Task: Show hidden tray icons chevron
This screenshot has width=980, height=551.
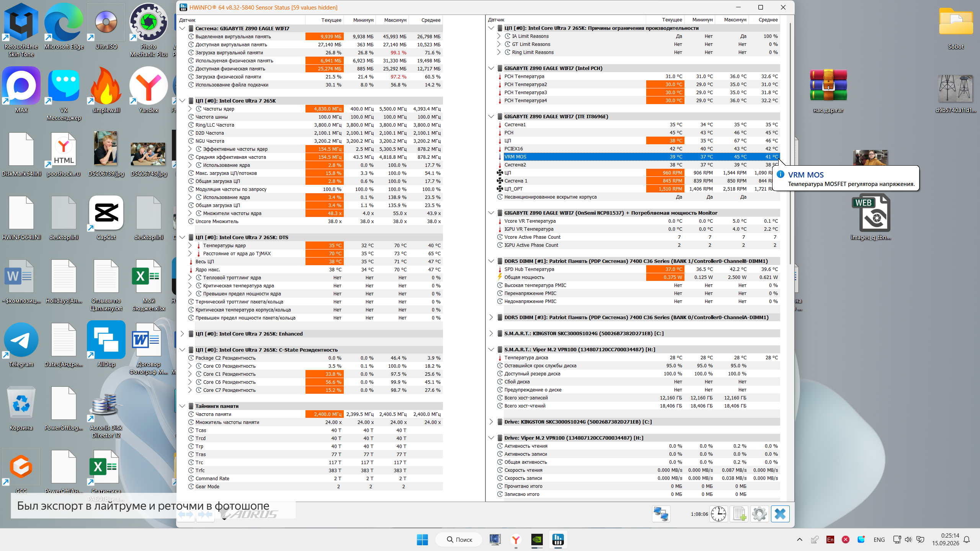Action: pyautogui.click(x=799, y=540)
